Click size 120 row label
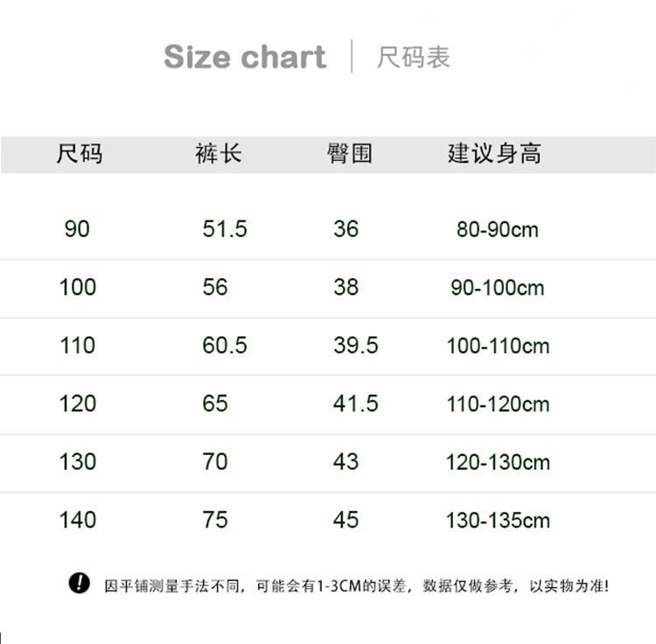Viewport: 656px width, 644px height. point(78,403)
